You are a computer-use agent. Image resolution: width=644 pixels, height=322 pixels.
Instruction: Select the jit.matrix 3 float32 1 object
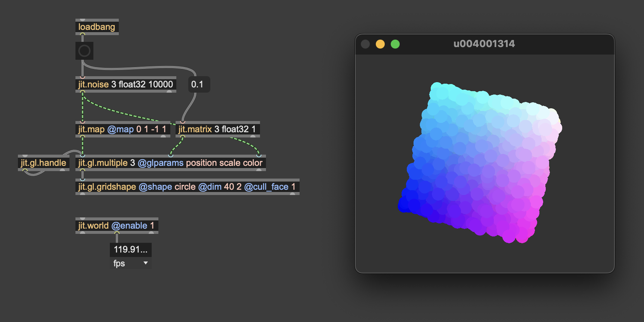click(x=218, y=129)
